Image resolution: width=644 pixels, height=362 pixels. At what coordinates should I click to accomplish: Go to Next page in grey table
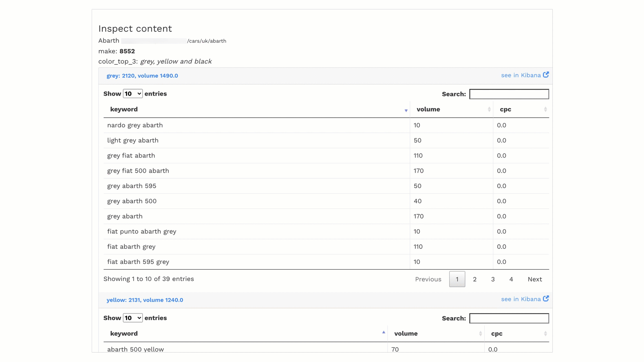(535, 279)
